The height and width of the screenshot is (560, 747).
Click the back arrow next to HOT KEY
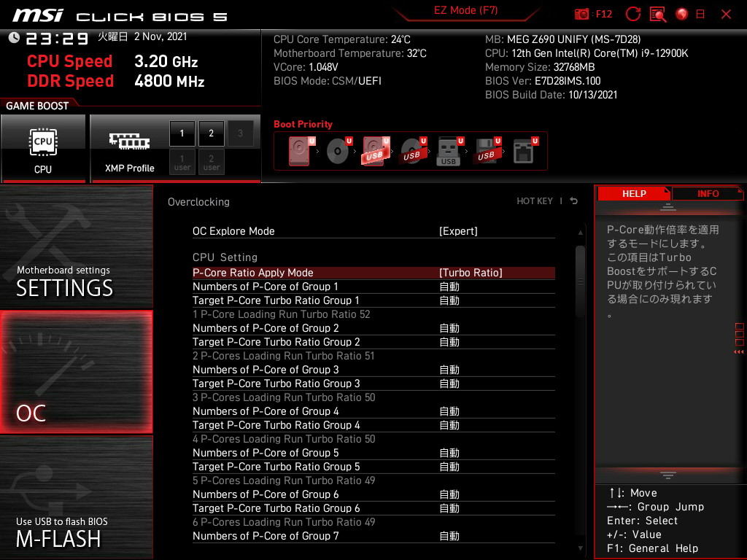pyautogui.click(x=574, y=201)
